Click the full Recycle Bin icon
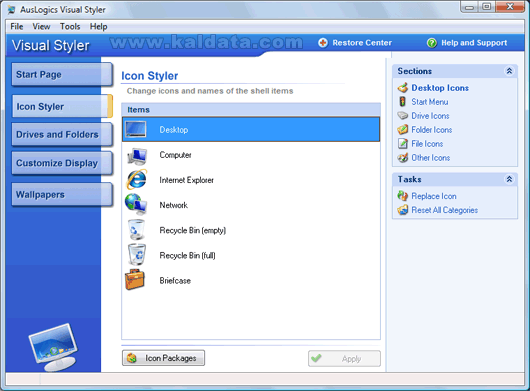The width and height of the screenshot is (530, 391). (x=137, y=254)
